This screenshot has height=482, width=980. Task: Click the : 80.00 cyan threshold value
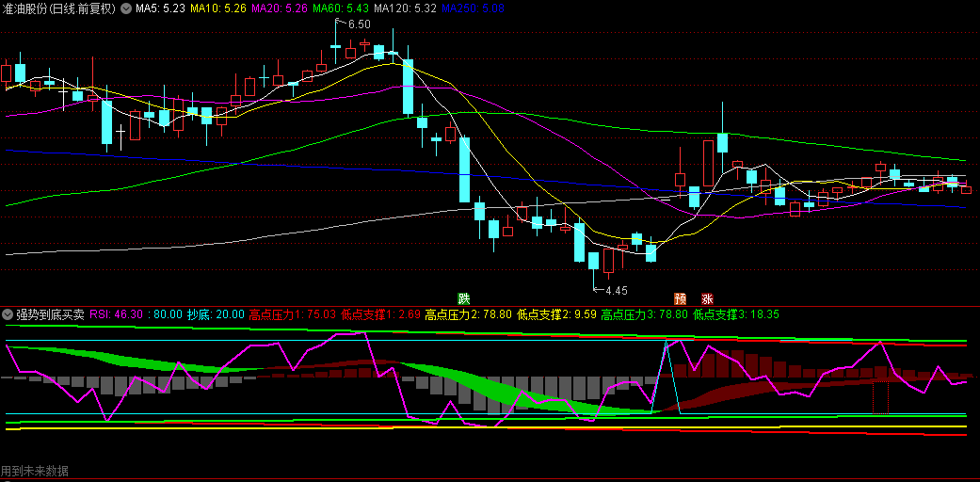click(x=165, y=313)
